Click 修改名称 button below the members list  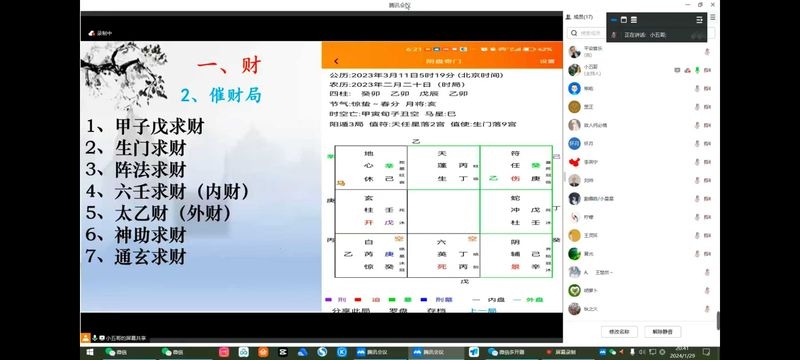[619, 331]
